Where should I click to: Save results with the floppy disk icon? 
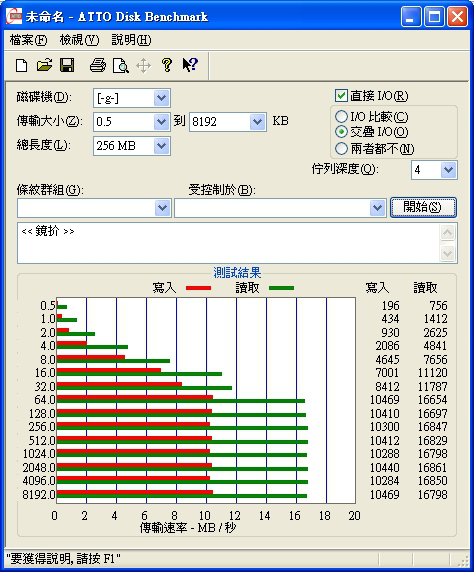point(67,66)
